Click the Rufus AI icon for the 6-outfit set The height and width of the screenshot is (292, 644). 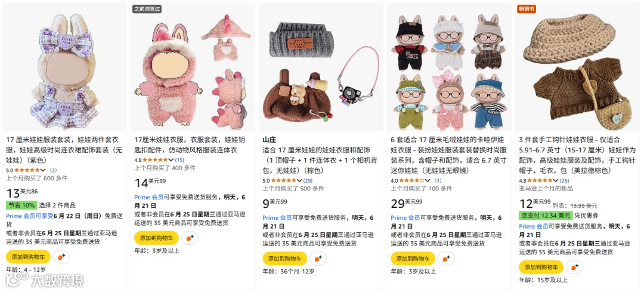click(x=445, y=259)
